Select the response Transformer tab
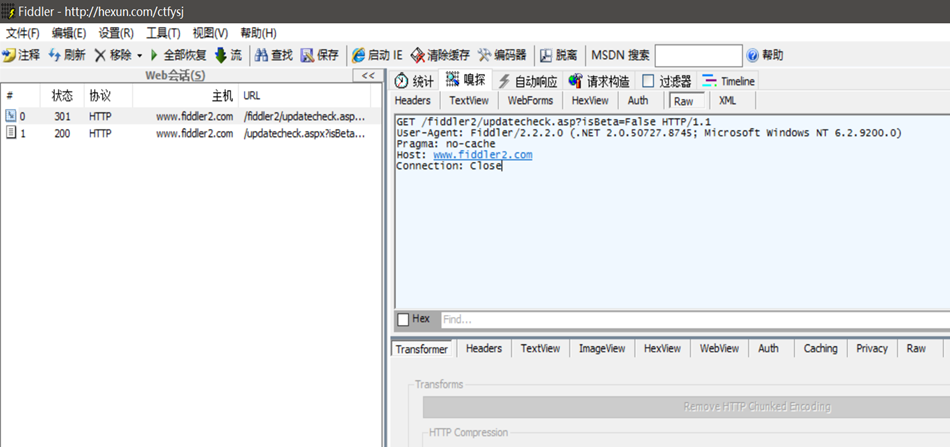Screen dimensions: 950x447 point(422,349)
